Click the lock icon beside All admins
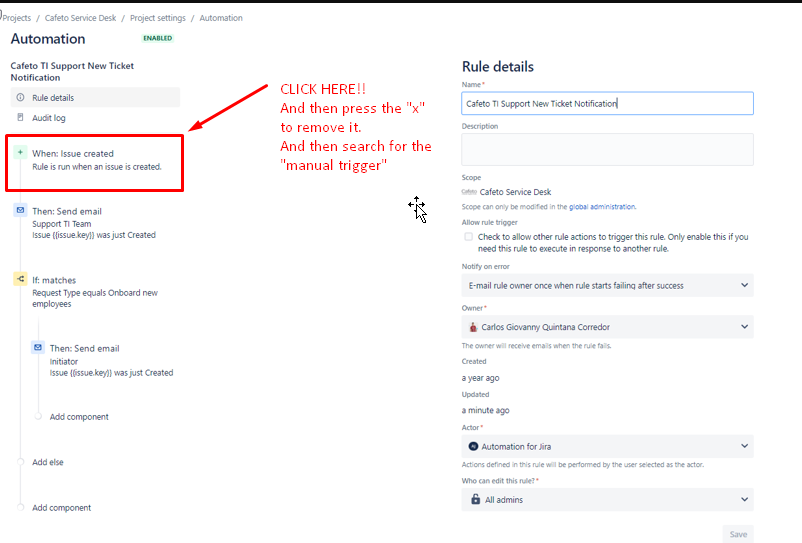The image size is (802, 543). 476,499
